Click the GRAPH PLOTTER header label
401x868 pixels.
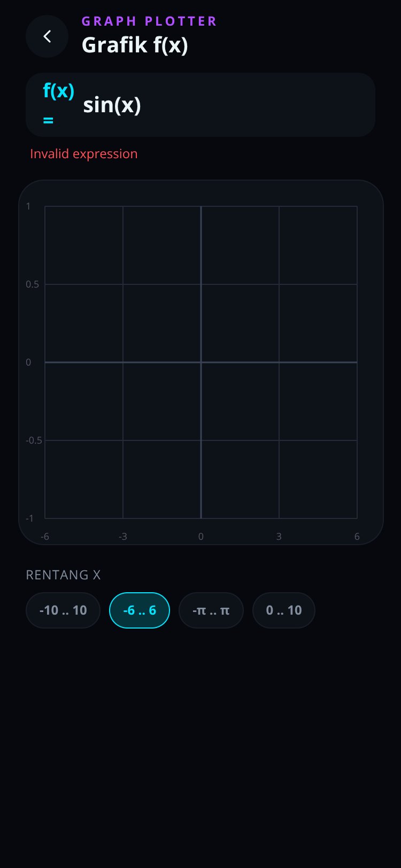click(x=149, y=21)
